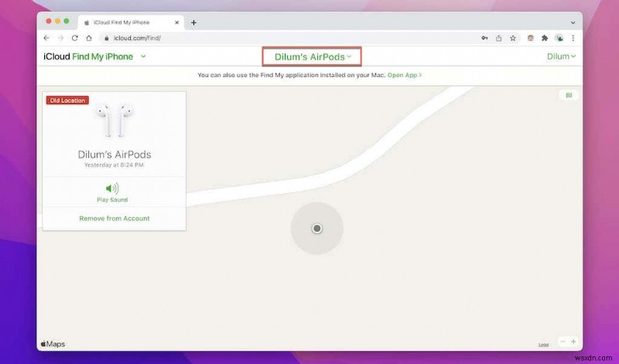
Task: Go to the browser home page
Action: (x=89, y=38)
